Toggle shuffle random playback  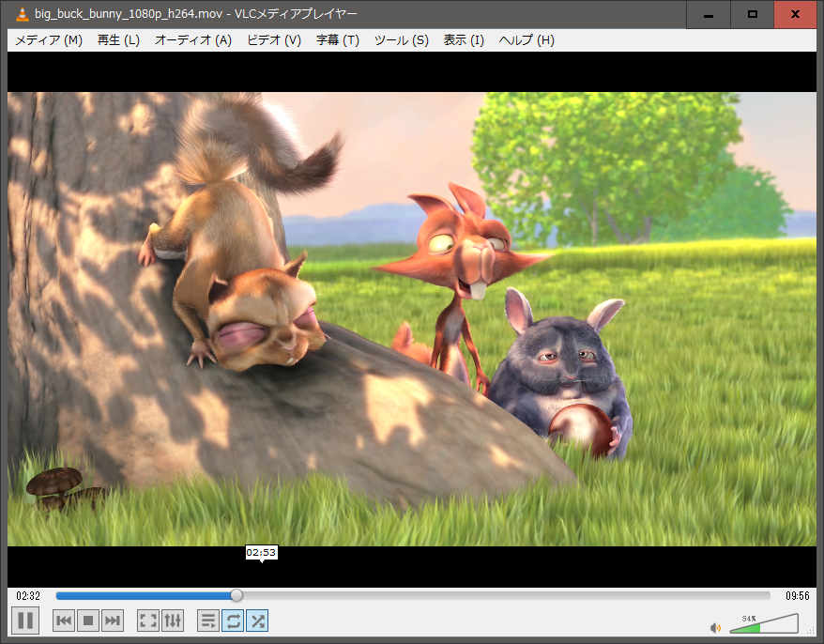257,621
